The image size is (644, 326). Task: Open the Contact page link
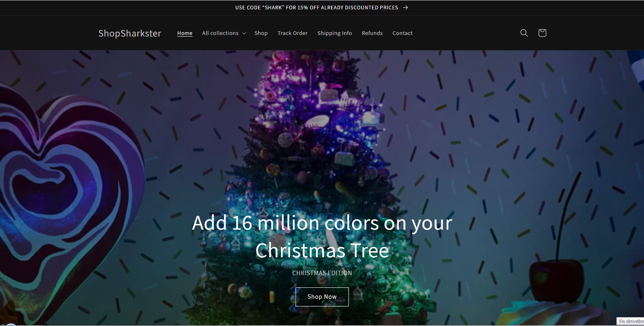pos(402,33)
